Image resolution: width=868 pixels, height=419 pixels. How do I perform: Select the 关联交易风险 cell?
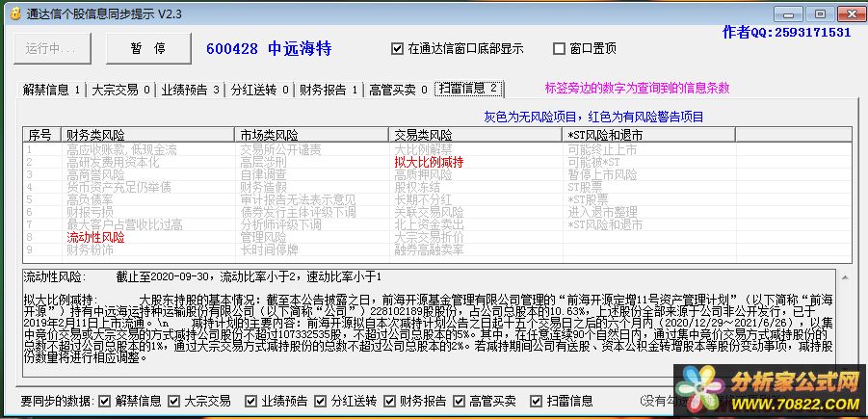click(429, 213)
